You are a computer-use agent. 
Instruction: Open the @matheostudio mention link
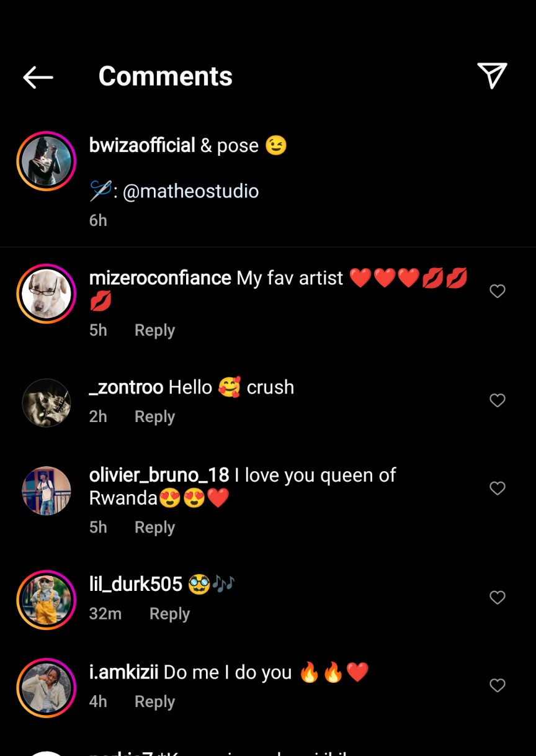tap(190, 191)
